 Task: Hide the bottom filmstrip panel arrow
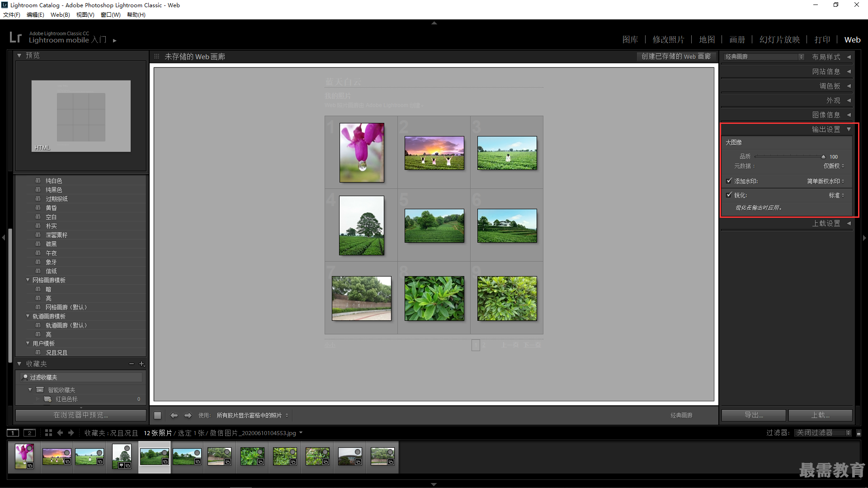[x=434, y=484]
